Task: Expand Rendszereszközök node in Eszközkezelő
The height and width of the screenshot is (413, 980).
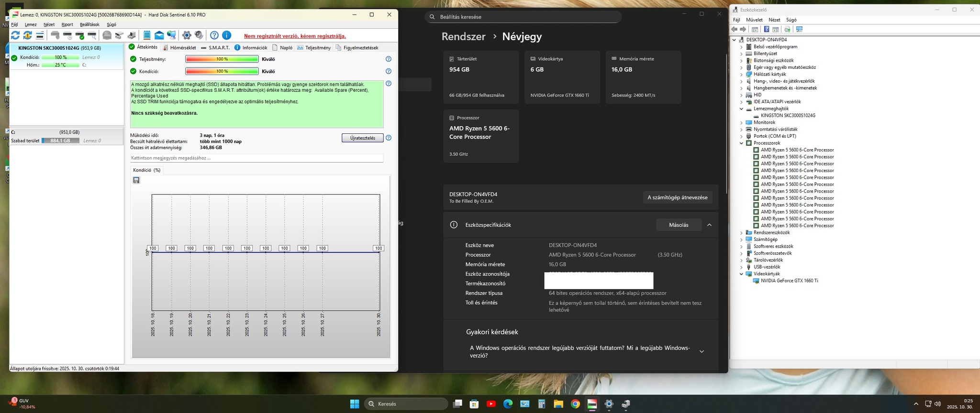Action: 742,232
